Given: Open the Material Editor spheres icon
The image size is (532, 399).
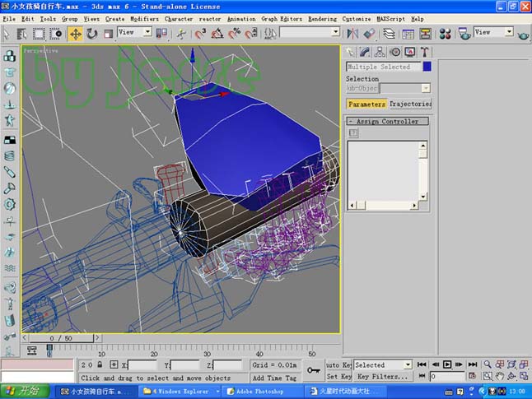Looking at the screenshot, I should (445, 34).
